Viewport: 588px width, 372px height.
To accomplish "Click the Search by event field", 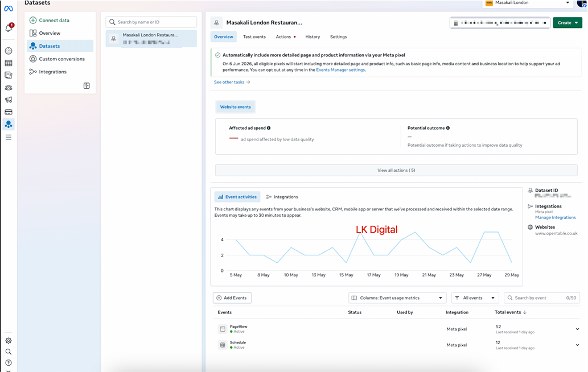I will tap(542, 298).
